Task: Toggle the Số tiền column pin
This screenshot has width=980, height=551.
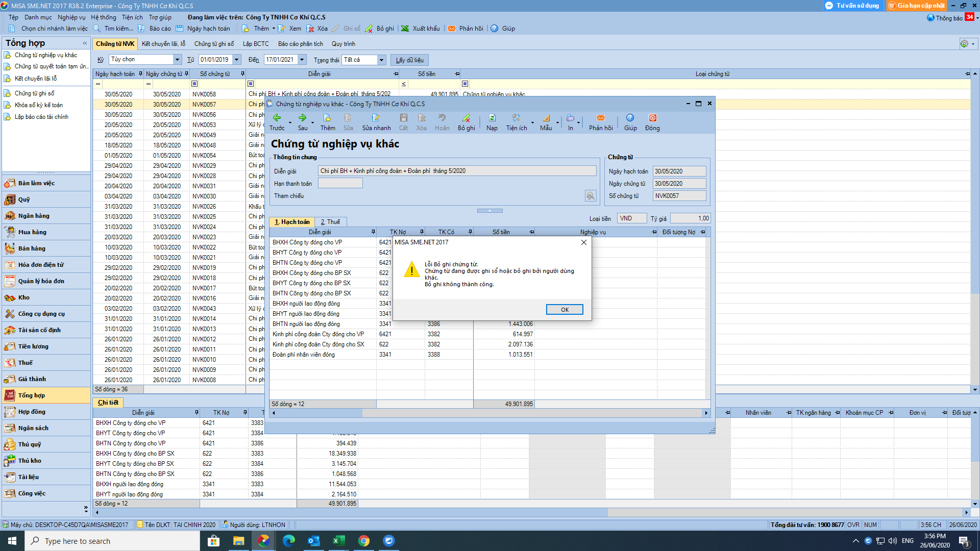Action: (x=457, y=74)
